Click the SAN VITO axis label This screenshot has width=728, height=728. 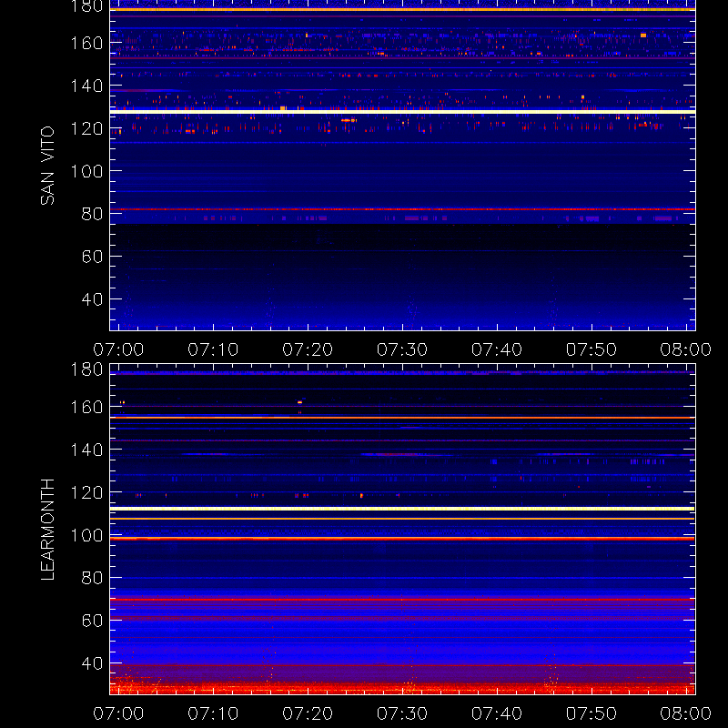click(47, 166)
